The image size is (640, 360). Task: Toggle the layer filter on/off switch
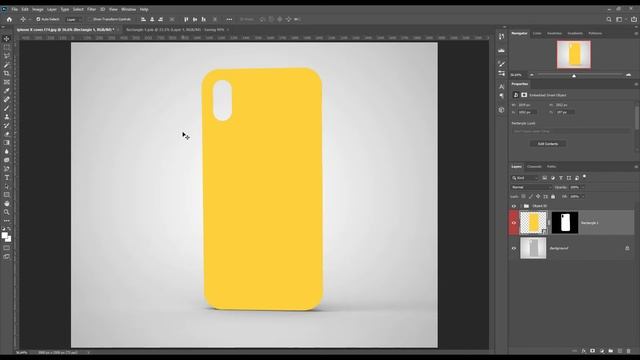point(584,177)
